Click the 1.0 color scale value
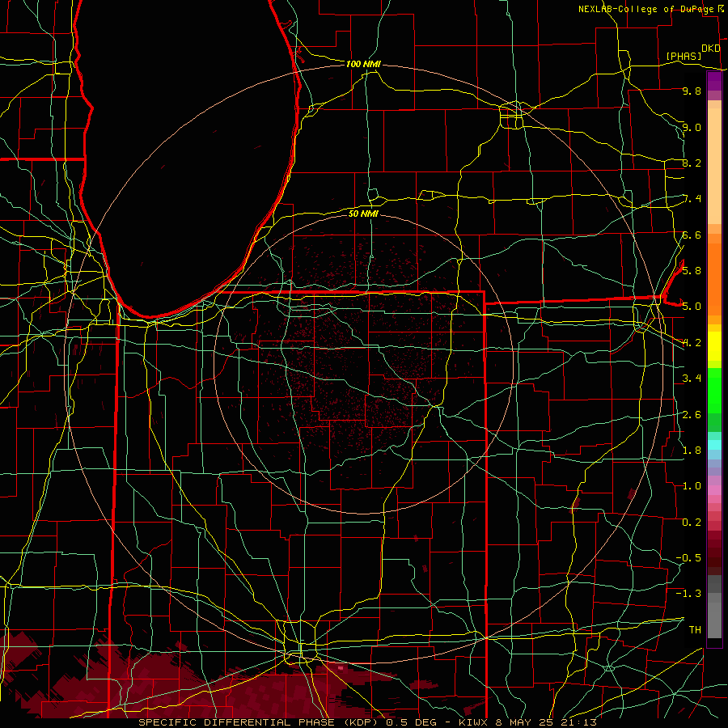Screen dimensions: 728x728 click(692, 486)
